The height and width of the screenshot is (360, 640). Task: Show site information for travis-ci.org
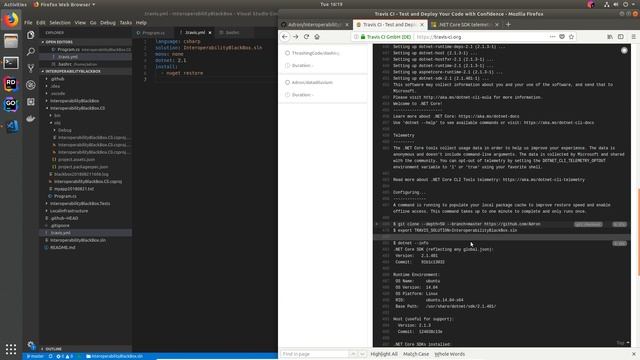tap(356, 37)
